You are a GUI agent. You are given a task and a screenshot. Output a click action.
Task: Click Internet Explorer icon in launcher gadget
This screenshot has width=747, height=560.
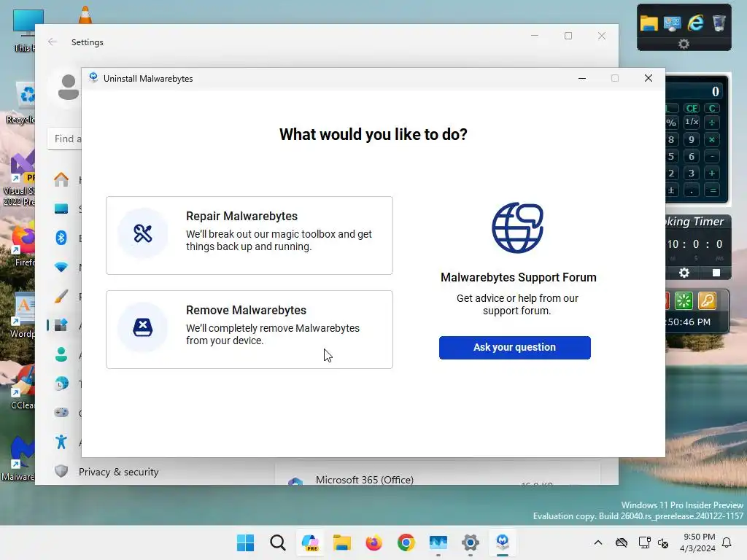[695, 23]
